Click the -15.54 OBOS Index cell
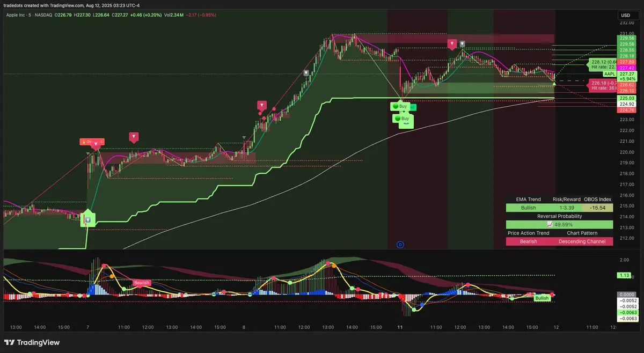The height and width of the screenshot is (353, 644). (597, 208)
